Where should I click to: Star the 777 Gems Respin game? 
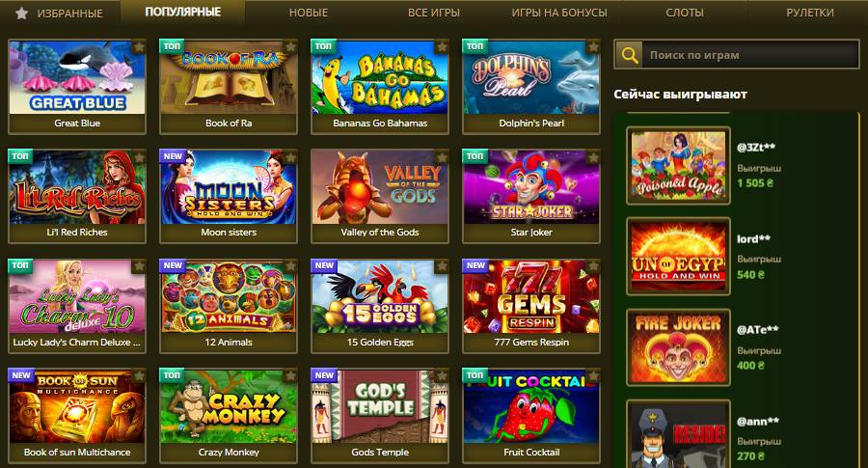click(593, 267)
